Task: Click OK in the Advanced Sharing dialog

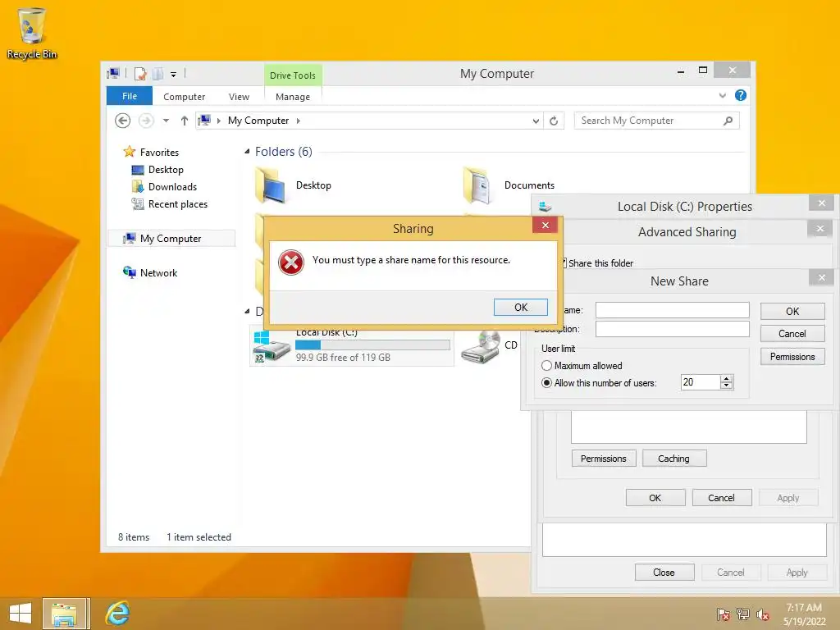Action: (655, 498)
